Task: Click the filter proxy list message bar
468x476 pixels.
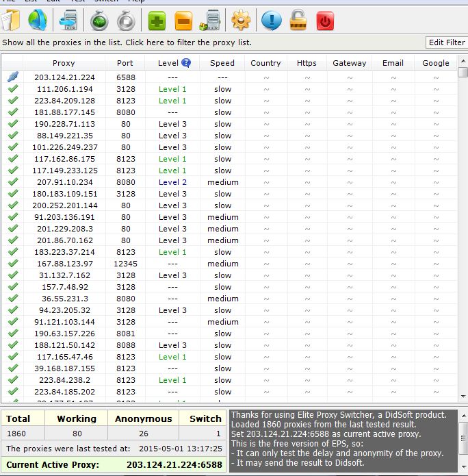Action: tap(205, 42)
